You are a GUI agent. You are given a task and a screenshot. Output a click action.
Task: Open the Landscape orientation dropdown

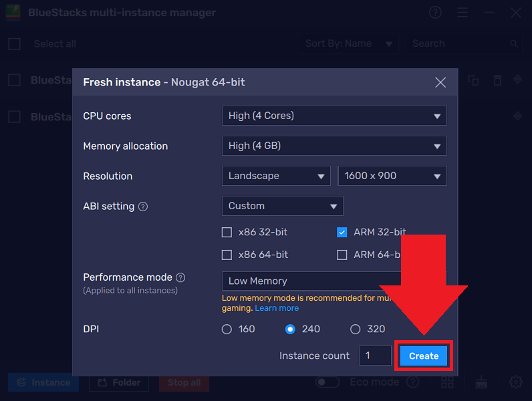click(x=275, y=176)
